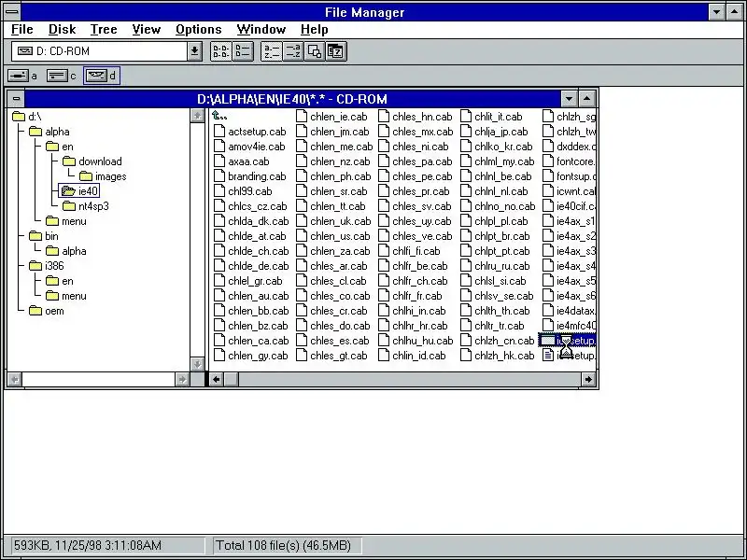Screen dimensions: 747x560
Task: Click file list horizontal scroll thumb
Action: (231, 379)
